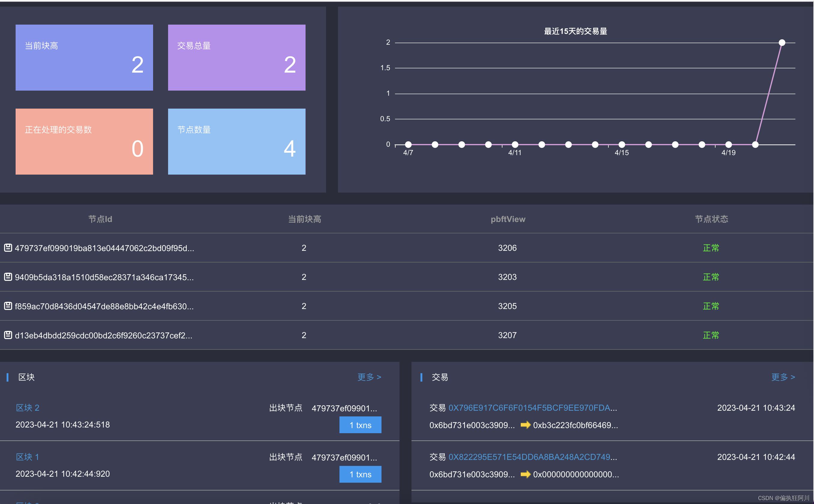Screen dimensions: 814x504
Task: Click node id 479737ef099019ba813e04447062c2bd09f95d...
Action: [104, 248]
